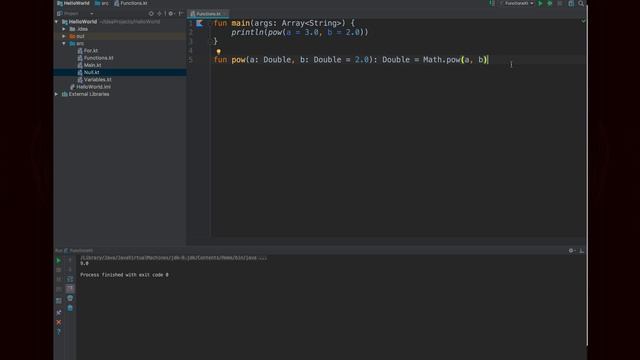Collapse the src folder
The image size is (640, 360).
pyautogui.click(x=64, y=43)
